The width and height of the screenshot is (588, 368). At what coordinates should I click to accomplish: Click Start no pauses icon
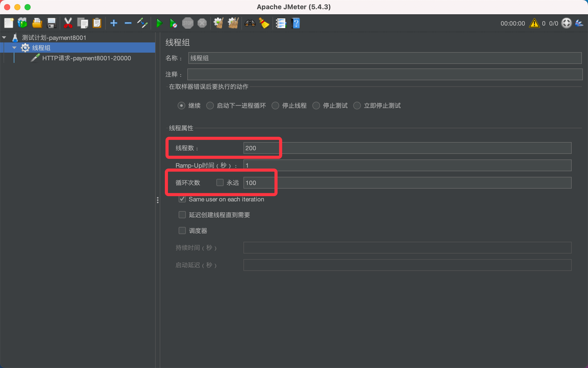coord(173,23)
